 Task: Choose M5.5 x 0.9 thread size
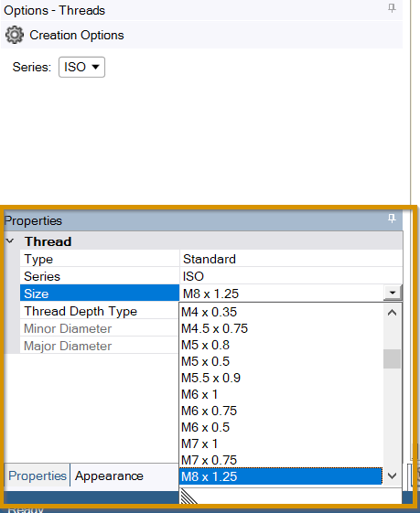click(282, 378)
